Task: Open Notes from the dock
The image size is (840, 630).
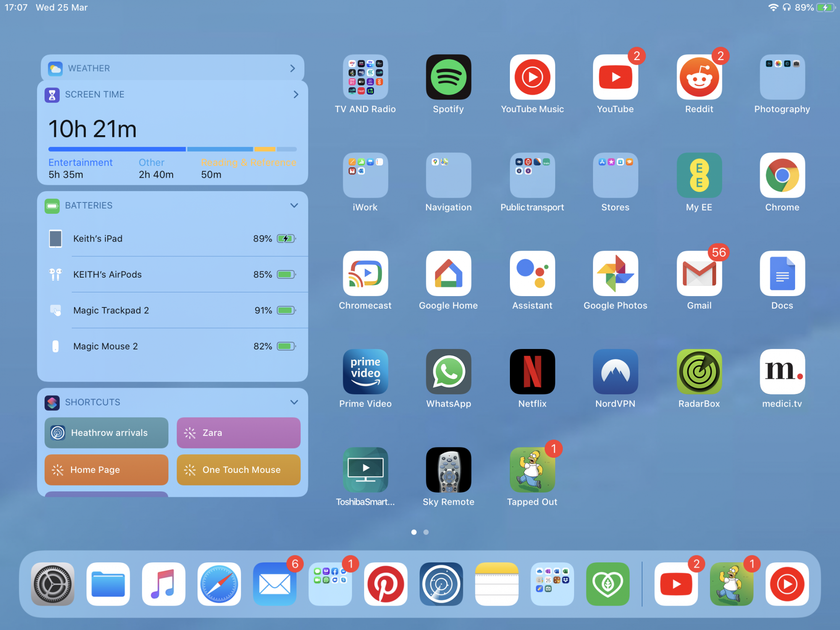Action: coord(496,584)
